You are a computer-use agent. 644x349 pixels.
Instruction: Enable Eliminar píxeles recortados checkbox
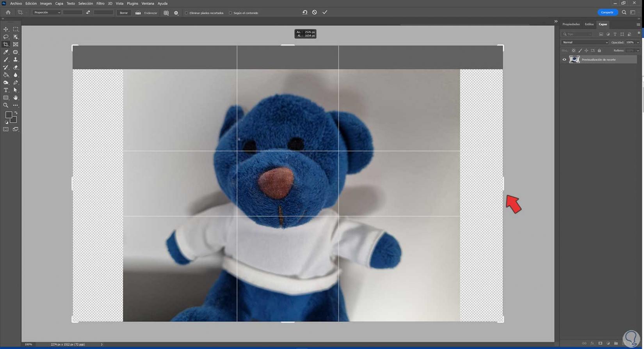[x=187, y=13]
